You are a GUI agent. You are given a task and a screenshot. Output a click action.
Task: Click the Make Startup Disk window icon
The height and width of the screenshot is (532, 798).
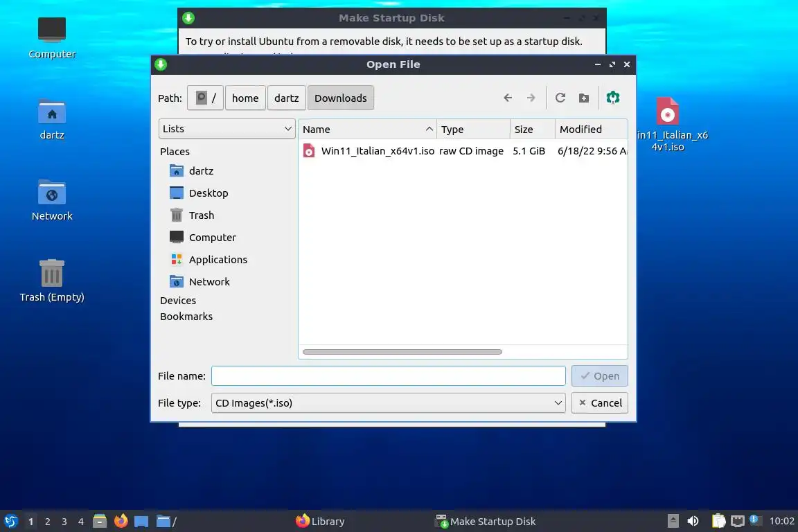188,18
